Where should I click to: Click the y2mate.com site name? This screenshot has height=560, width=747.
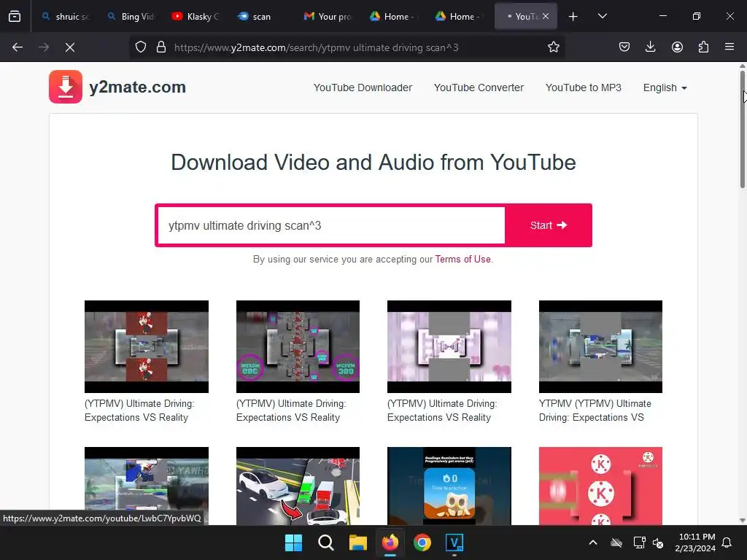pyautogui.click(x=137, y=87)
